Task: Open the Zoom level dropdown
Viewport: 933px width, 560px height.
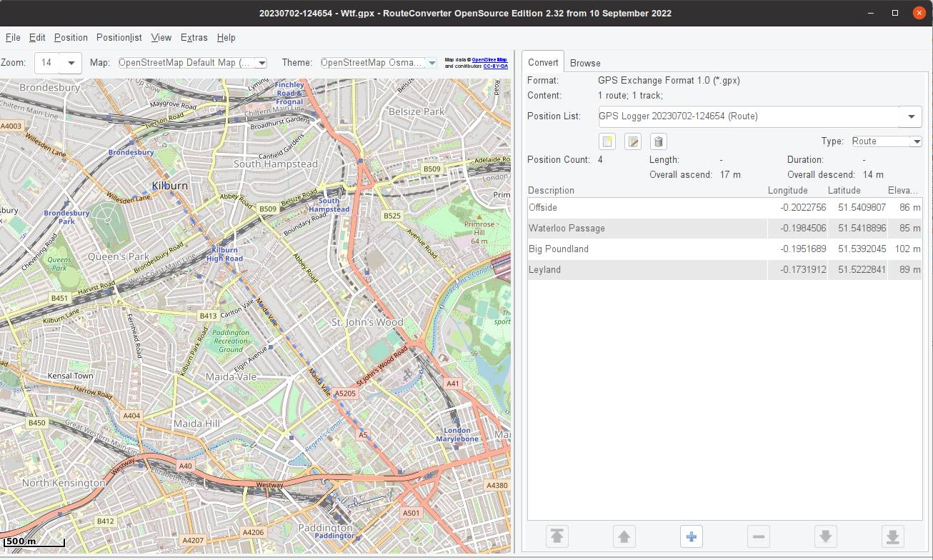Action: point(71,63)
